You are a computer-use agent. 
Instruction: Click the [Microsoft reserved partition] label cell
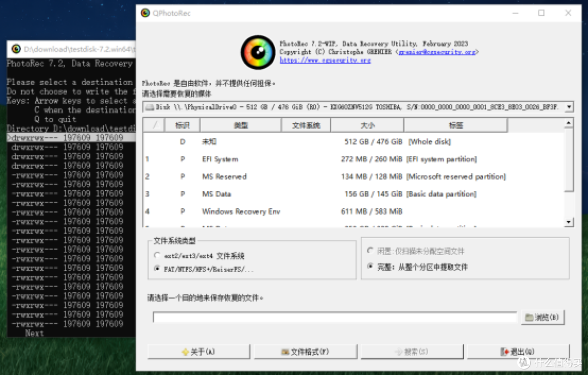click(456, 177)
